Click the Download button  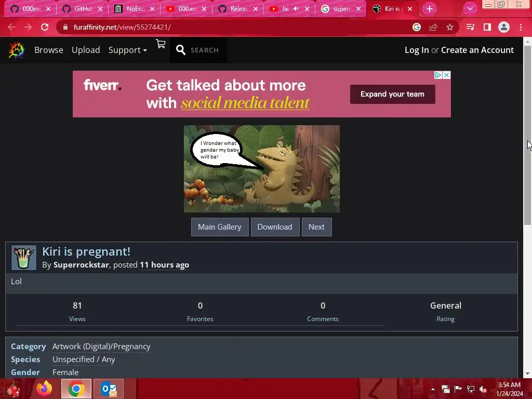coord(275,227)
